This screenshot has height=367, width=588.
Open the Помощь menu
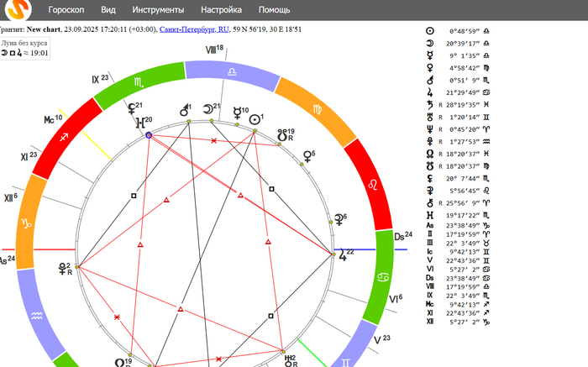274,11
